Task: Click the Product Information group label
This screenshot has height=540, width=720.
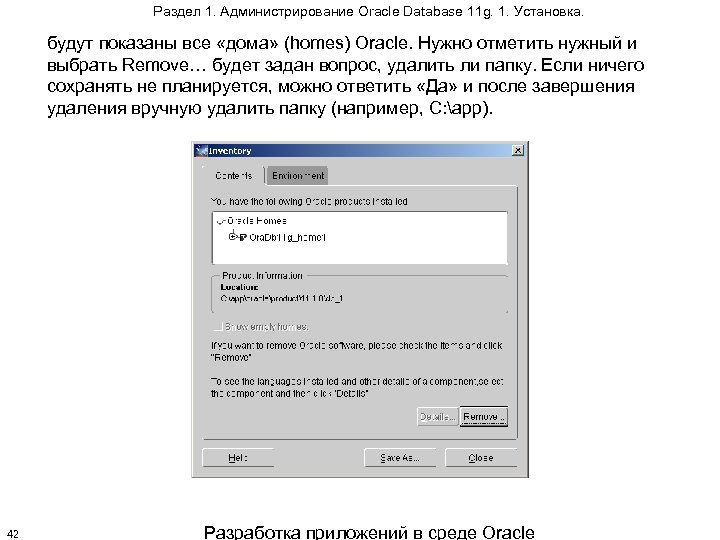Action: (x=262, y=276)
